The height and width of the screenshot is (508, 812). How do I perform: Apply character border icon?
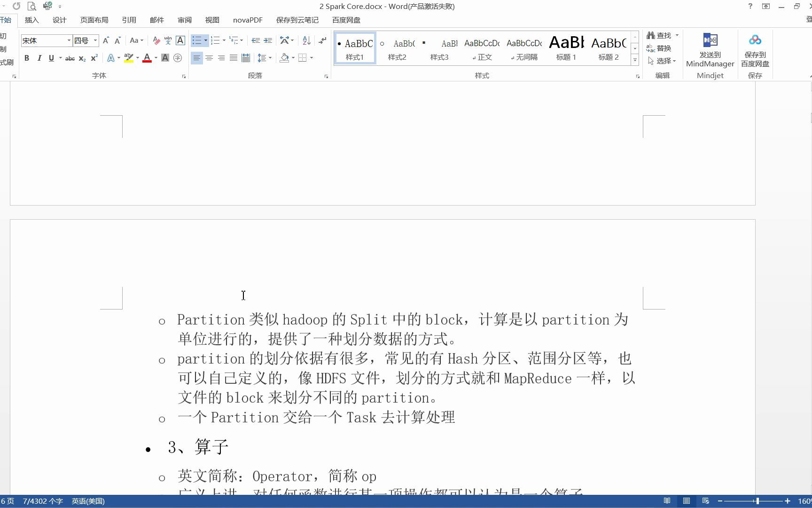pyautogui.click(x=180, y=40)
